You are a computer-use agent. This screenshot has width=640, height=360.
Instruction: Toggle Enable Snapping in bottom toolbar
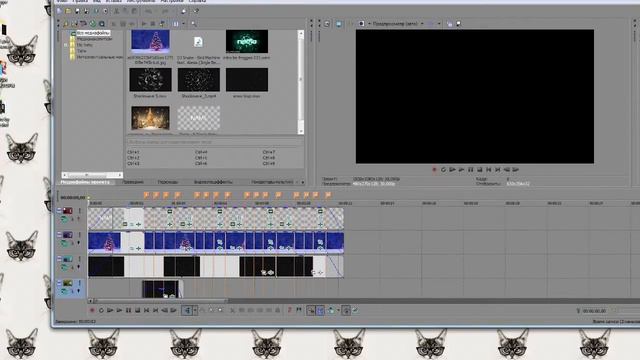point(311,311)
